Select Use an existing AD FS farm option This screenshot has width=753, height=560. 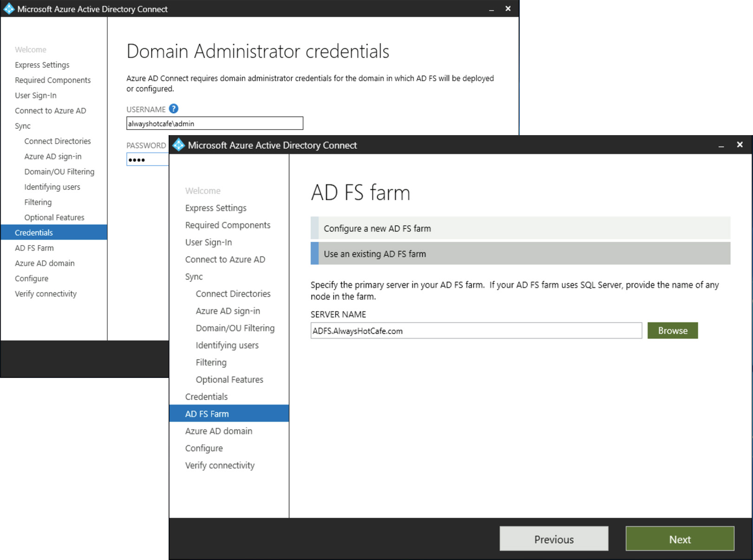[520, 254]
